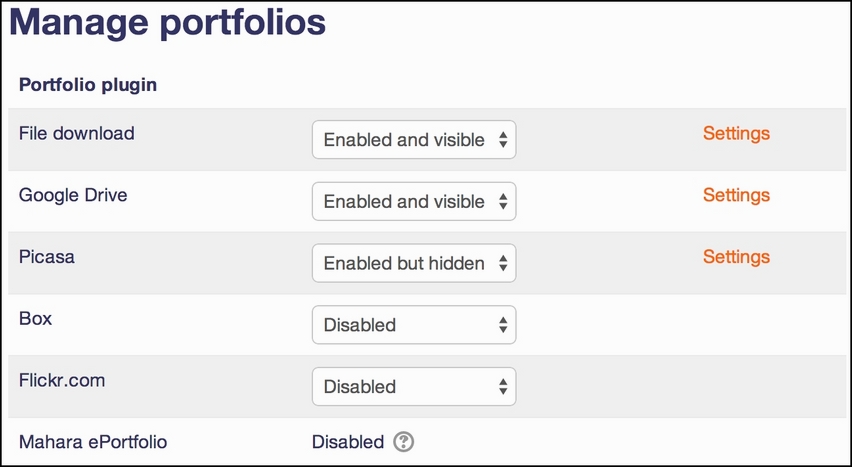The height and width of the screenshot is (467, 852).
Task: Select the File download plugin name
Action: 77,133
